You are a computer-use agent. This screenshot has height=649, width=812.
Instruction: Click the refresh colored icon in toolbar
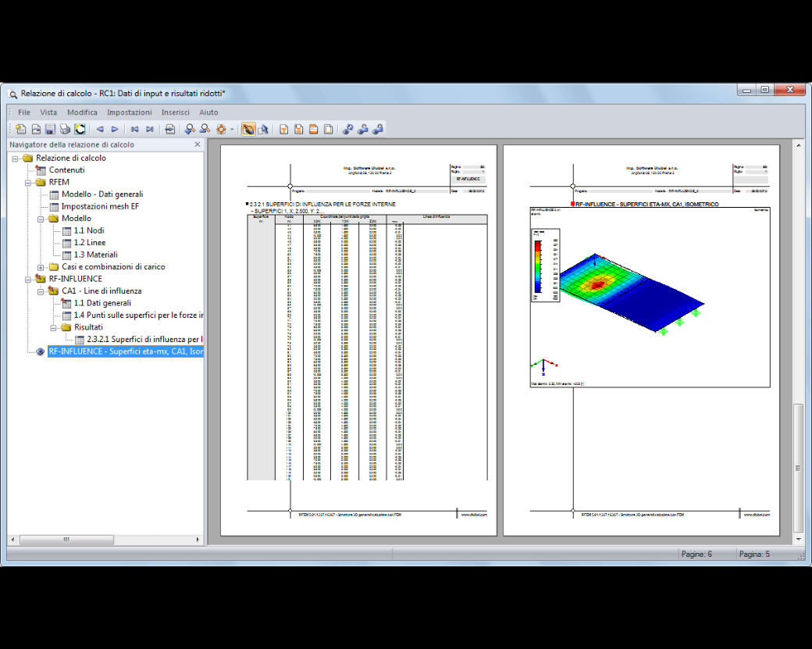tap(80, 129)
